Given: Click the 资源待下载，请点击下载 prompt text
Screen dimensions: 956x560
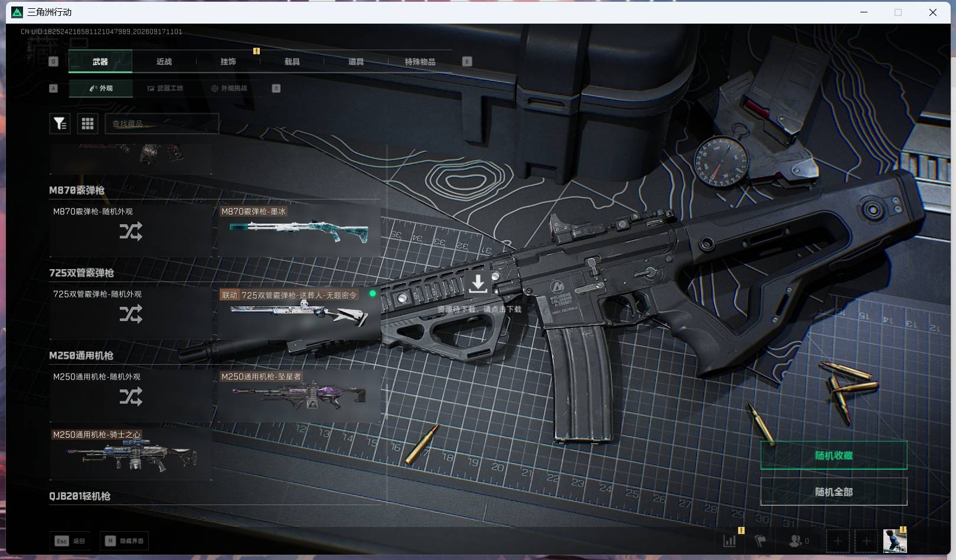Looking at the screenshot, I should [x=479, y=309].
